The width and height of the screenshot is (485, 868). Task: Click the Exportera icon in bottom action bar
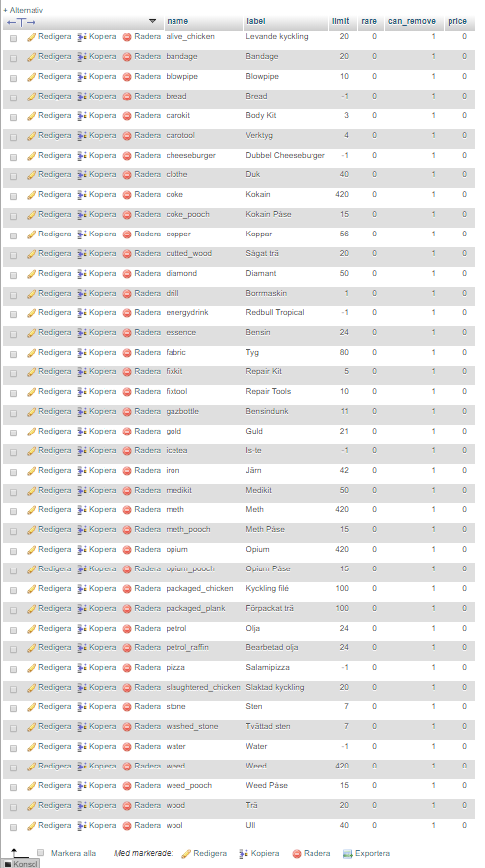click(347, 854)
